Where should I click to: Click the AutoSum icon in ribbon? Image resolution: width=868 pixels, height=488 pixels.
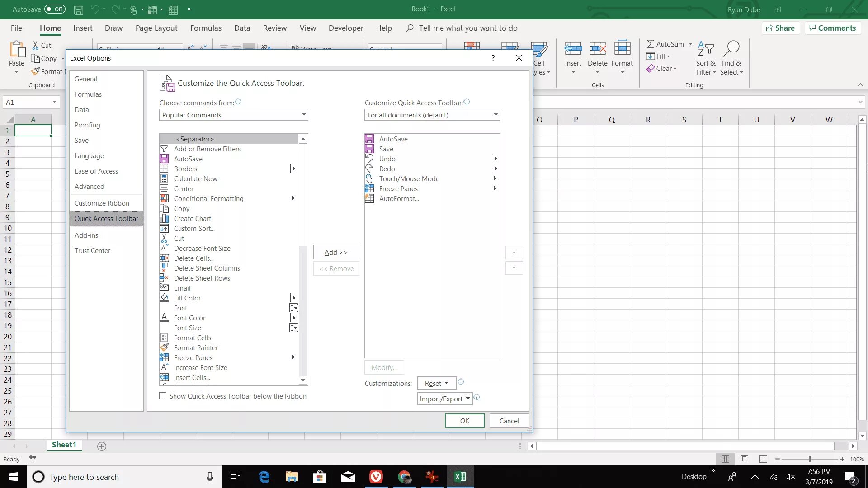(651, 44)
